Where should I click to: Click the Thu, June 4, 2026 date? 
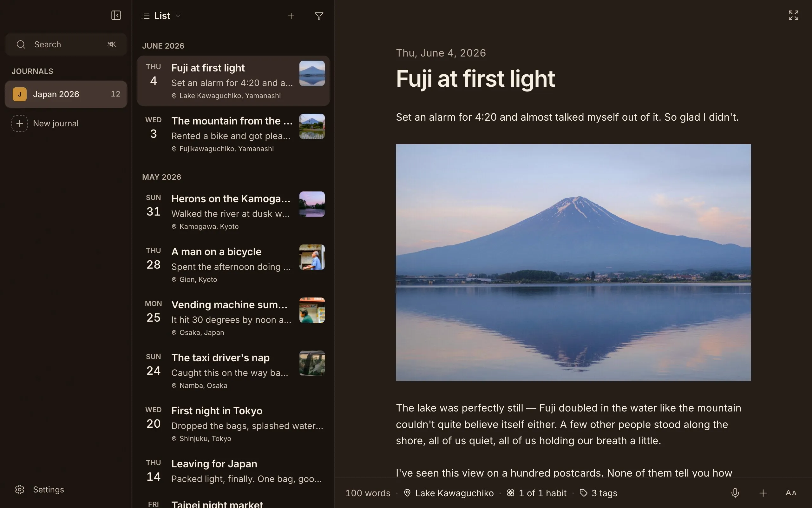pos(441,53)
